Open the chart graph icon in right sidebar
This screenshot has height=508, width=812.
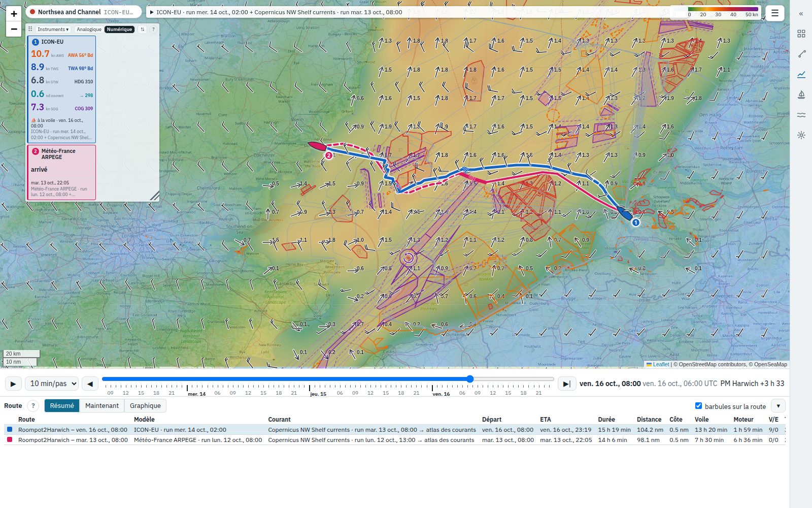tap(801, 74)
